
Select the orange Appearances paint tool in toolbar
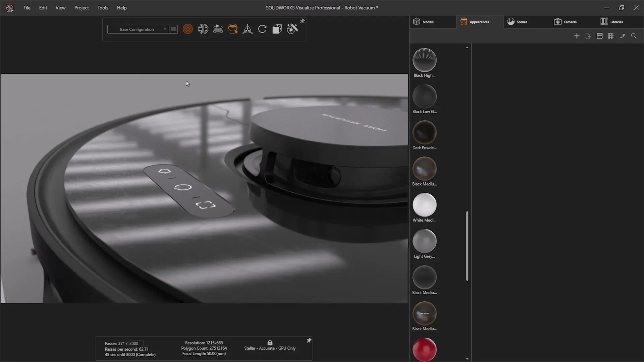(x=233, y=29)
